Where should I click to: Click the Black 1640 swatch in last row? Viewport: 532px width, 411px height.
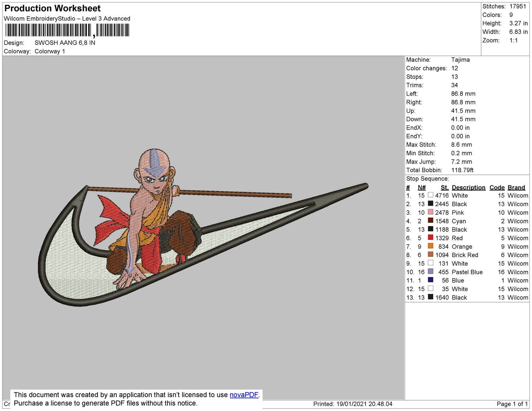pyautogui.click(x=430, y=297)
